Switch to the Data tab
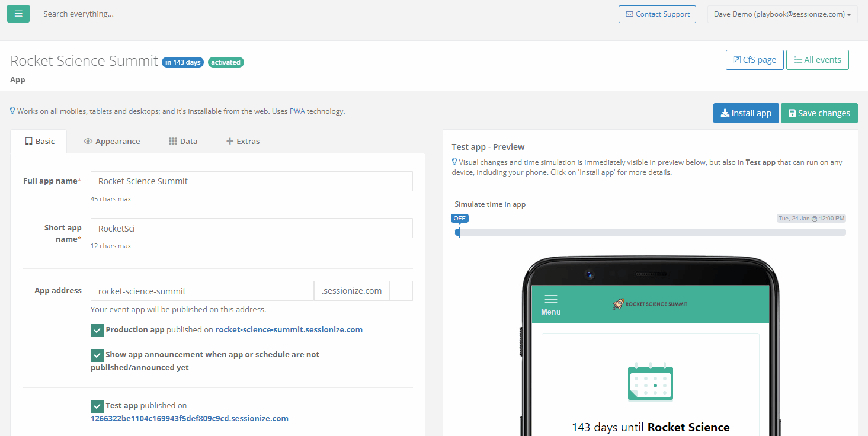Image resolution: width=868 pixels, height=436 pixels. 183,141
